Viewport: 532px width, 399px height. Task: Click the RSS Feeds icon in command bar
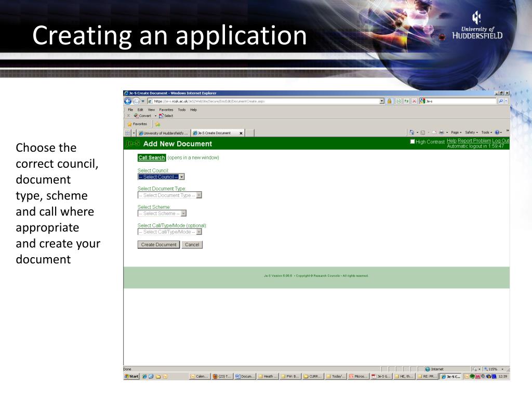pyautogui.click(x=423, y=132)
